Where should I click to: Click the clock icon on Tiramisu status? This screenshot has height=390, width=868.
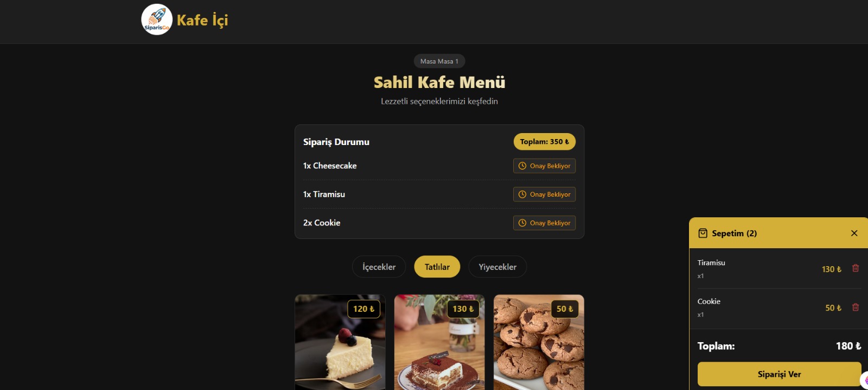[x=522, y=194]
